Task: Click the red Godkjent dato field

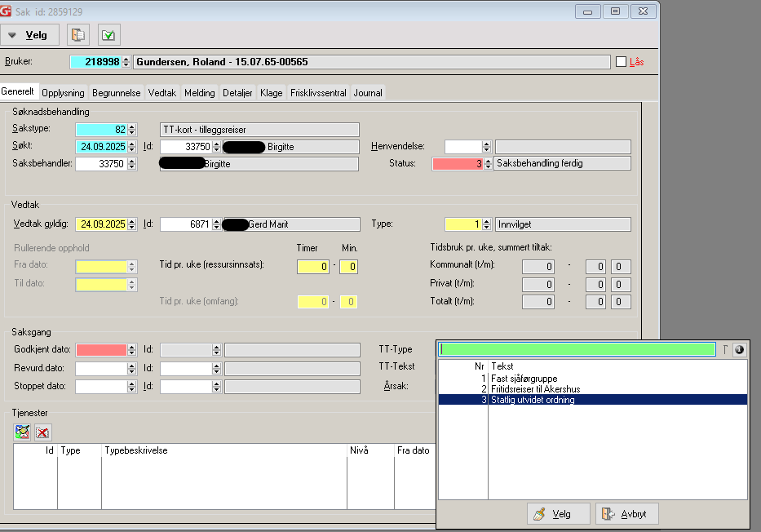Action: click(101, 350)
